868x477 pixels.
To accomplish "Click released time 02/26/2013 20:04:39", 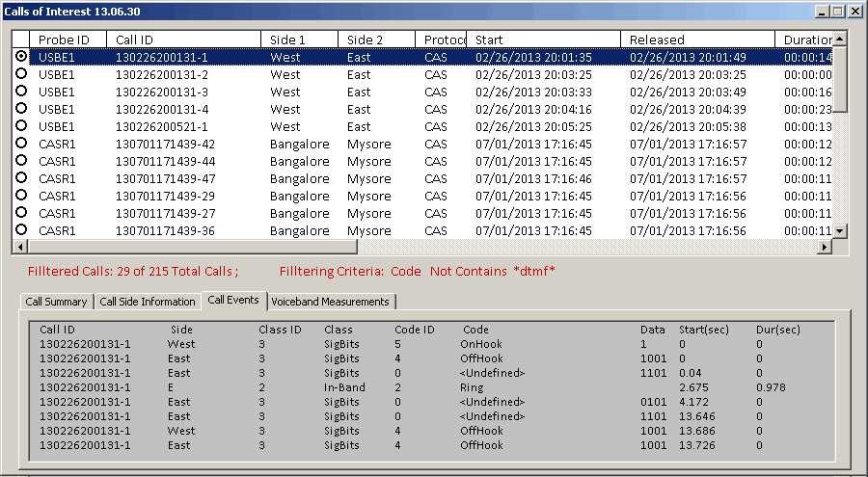I will click(x=688, y=110).
